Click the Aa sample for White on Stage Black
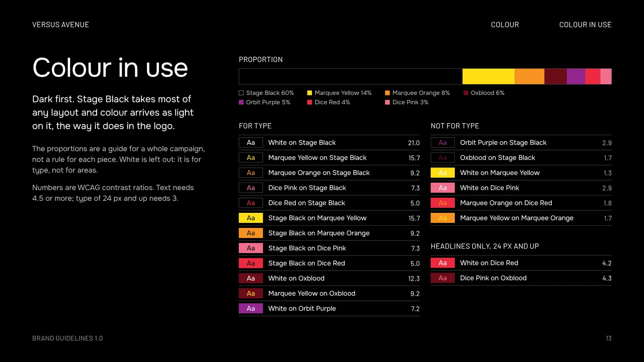644x362 pixels. (x=251, y=142)
